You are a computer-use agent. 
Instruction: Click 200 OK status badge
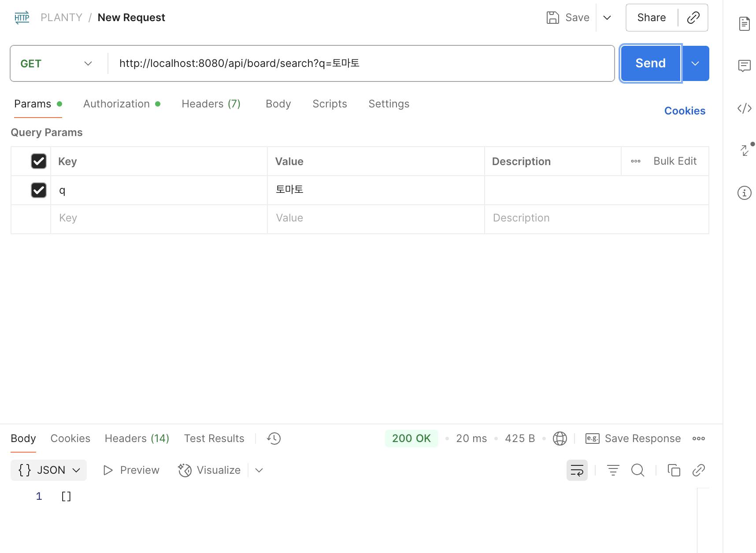tap(411, 439)
